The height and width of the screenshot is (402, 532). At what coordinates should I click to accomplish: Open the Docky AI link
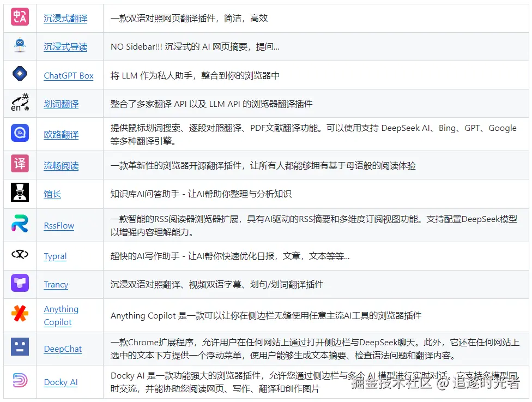coord(61,382)
